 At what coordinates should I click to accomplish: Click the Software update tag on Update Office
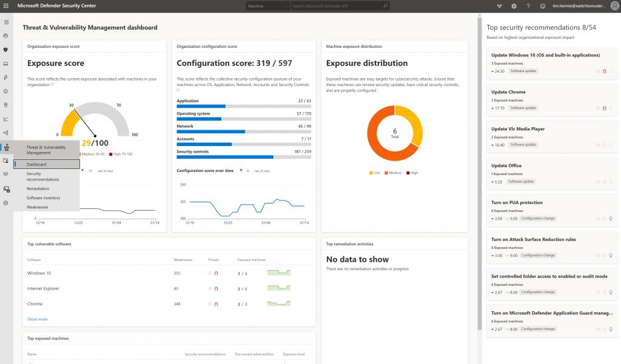click(x=521, y=182)
